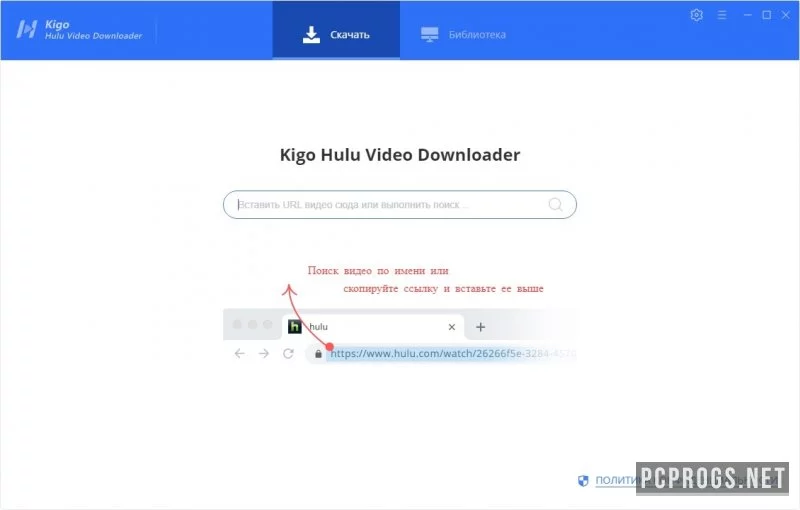Open the privacy policy link
Screen dimensions: 800x510
(689, 480)
